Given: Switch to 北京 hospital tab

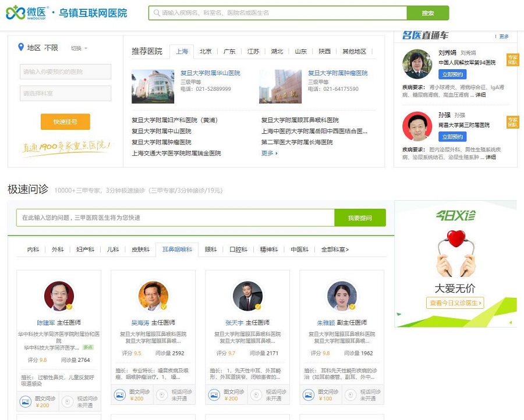Looking at the screenshot, I should click(206, 51).
